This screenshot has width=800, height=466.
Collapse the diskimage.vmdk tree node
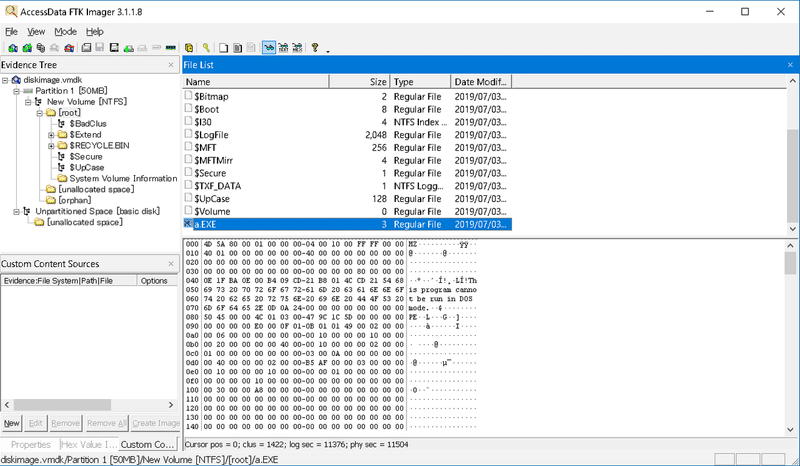click(x=5, y=80)
